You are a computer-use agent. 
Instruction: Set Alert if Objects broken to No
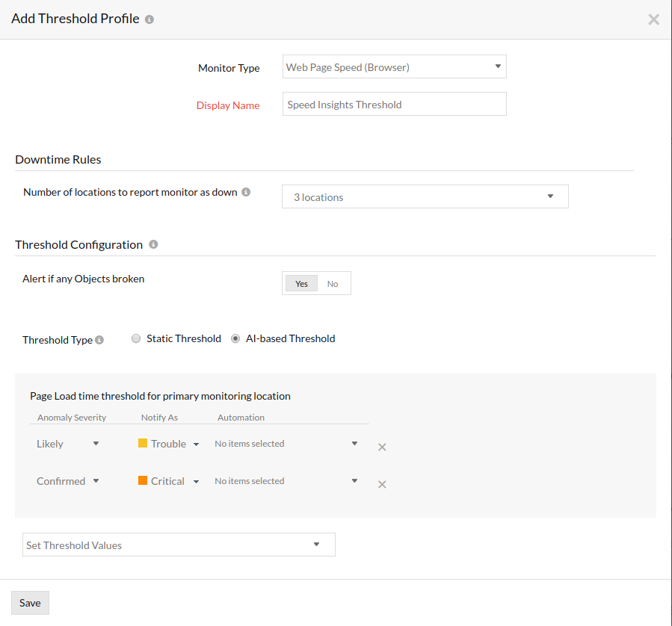[x=333, y=284]
